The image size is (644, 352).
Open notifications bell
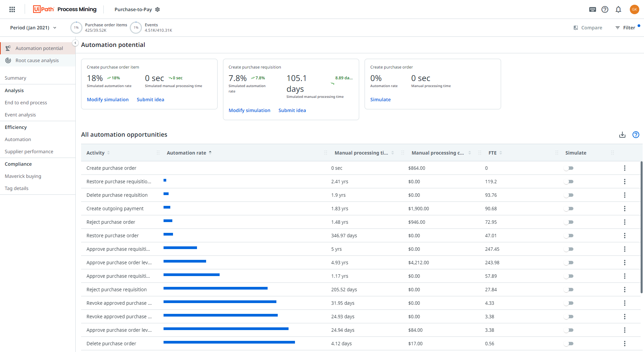click(x=618, y=9)
